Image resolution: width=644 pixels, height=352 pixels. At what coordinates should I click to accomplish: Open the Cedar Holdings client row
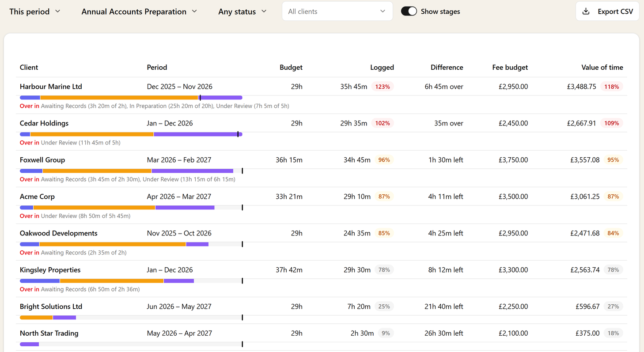pos(322,123)
